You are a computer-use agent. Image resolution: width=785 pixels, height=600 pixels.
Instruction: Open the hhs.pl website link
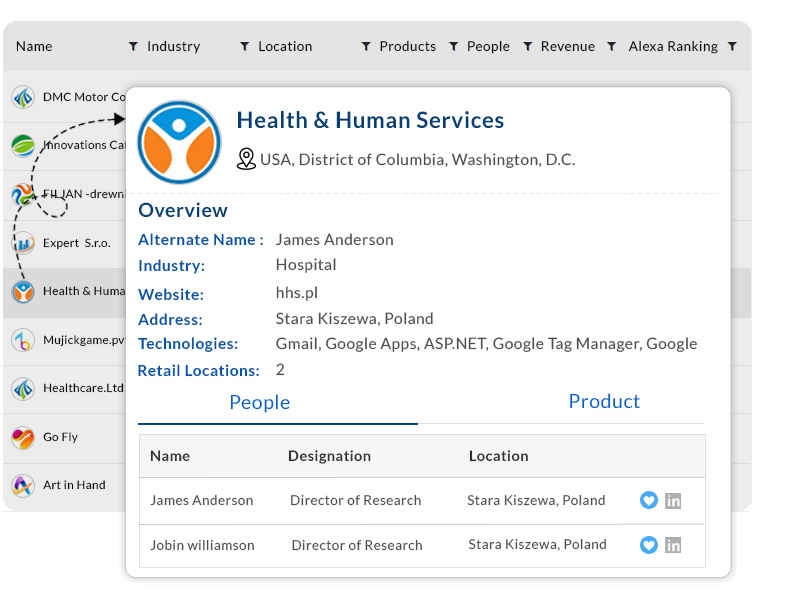[x=296, y=295]
